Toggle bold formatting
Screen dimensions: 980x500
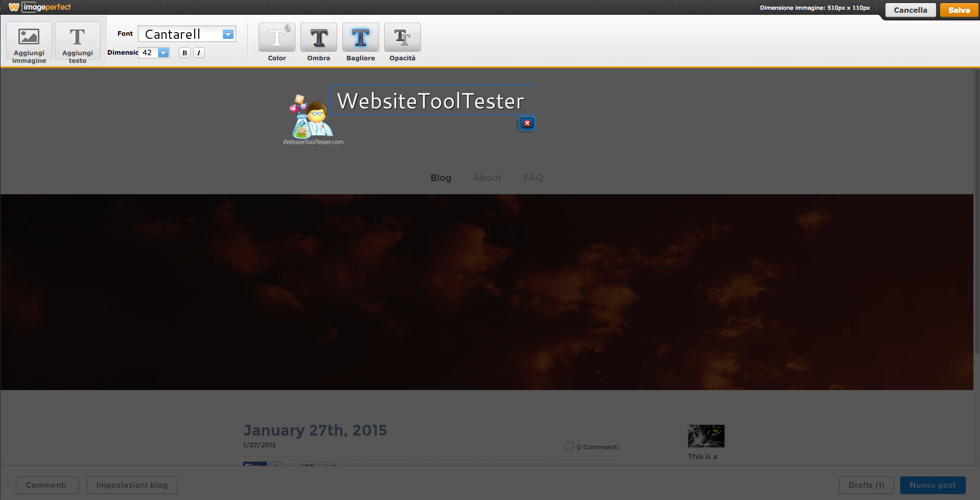(184, 53)
